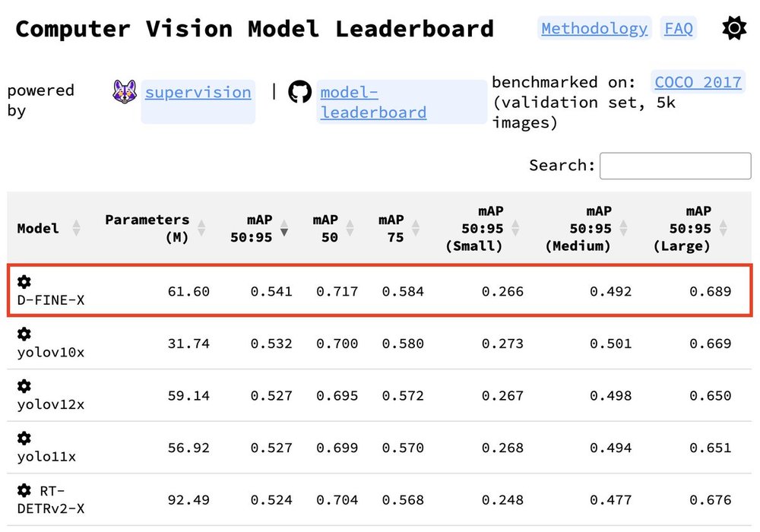Click the gear icon above D-FINE-X
760x532 pixels.
point(24,283)
